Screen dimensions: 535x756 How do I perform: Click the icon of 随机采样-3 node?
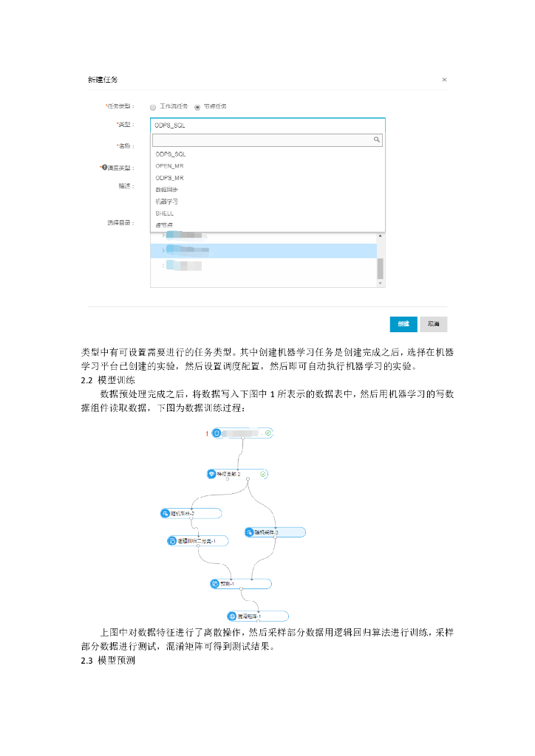(x=249, y=532)
